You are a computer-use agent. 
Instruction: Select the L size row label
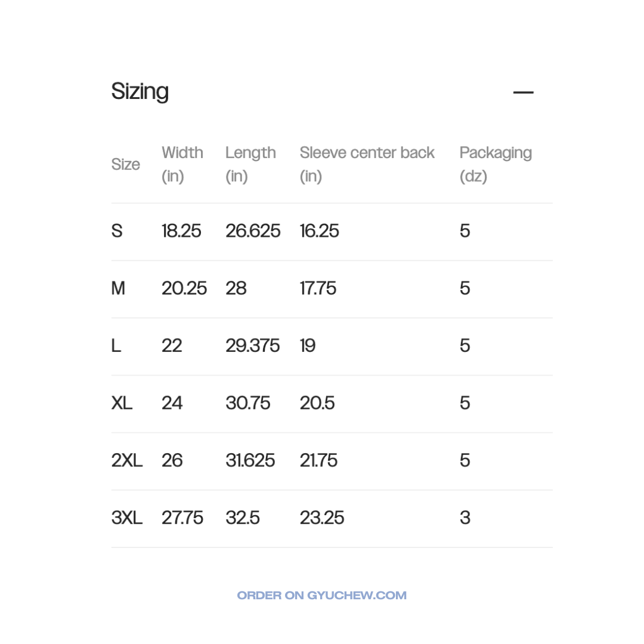pyautogui.click(x=116, y=346)
